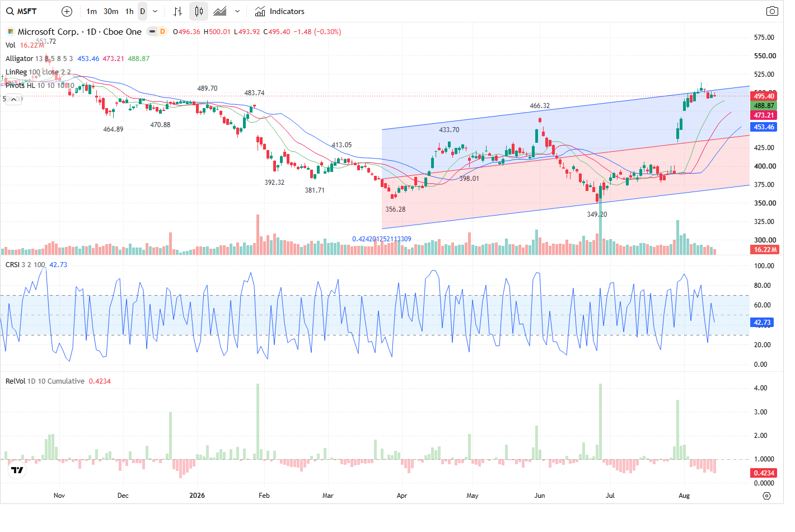The width and height of the screenshot is (795, 532).
Task: Click the red 495.40 last price label
Action: (764, 96)
